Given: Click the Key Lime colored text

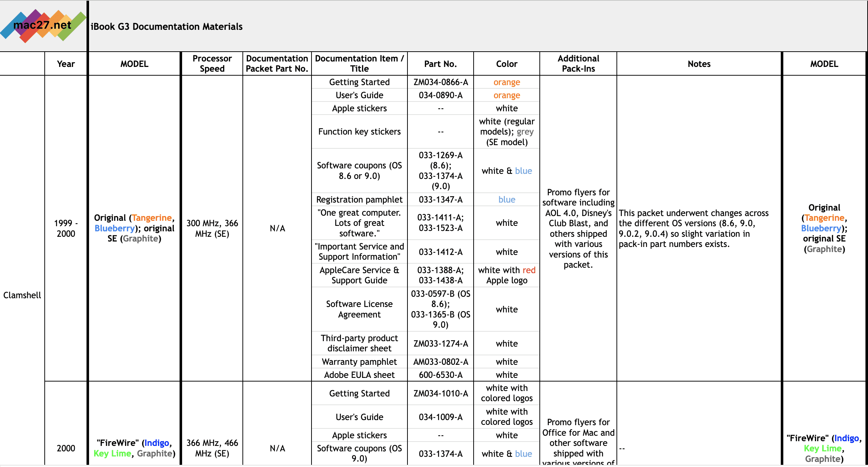Looking at the screenshot, I should click(112, 453).
